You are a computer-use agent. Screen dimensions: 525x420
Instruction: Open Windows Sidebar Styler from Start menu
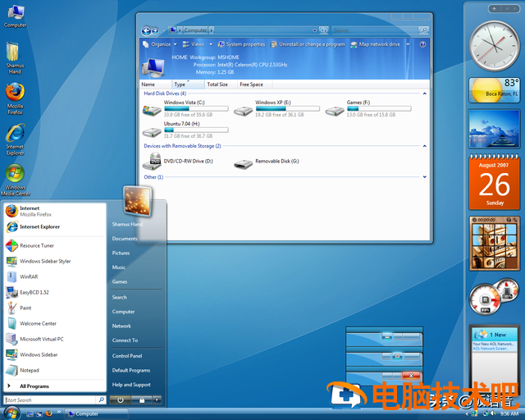tap(55, 261)
